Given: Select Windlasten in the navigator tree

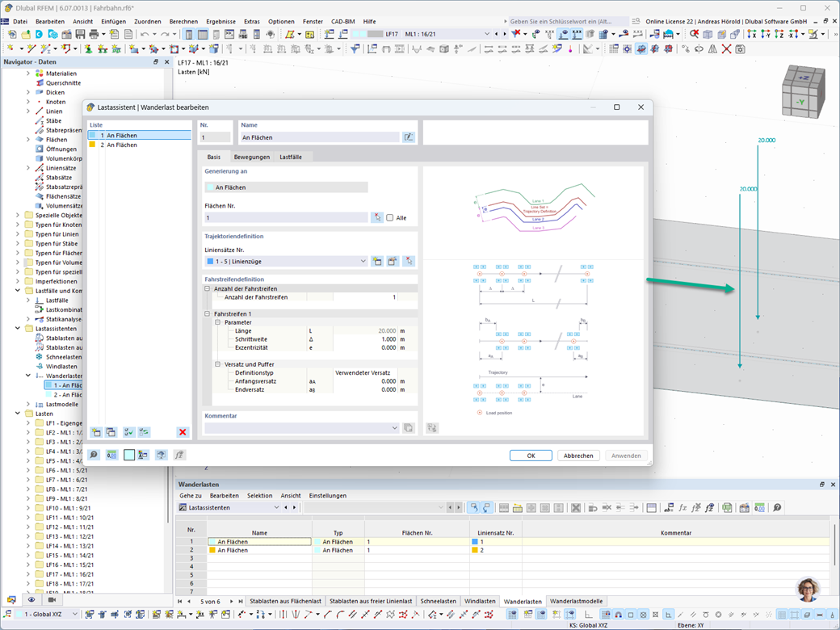Looking at the screenshot, I should pyautogui.click(x=61, y=367).
